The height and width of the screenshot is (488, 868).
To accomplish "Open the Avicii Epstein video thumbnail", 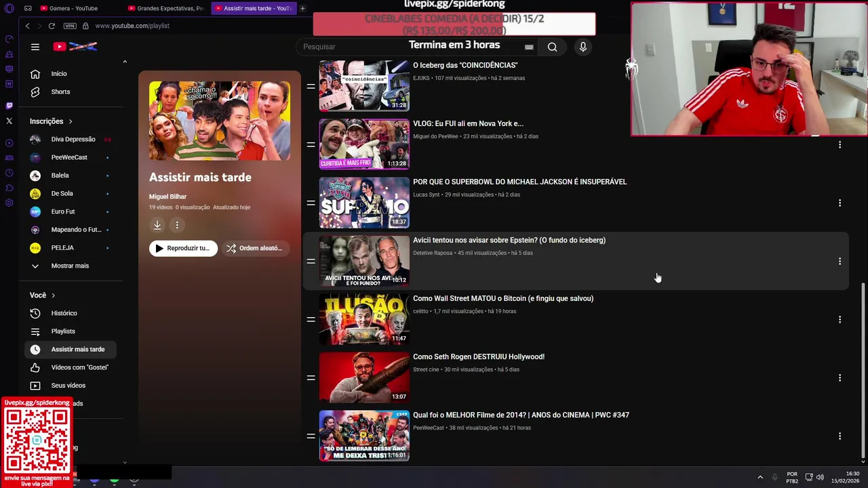I will tap(364, 261).
